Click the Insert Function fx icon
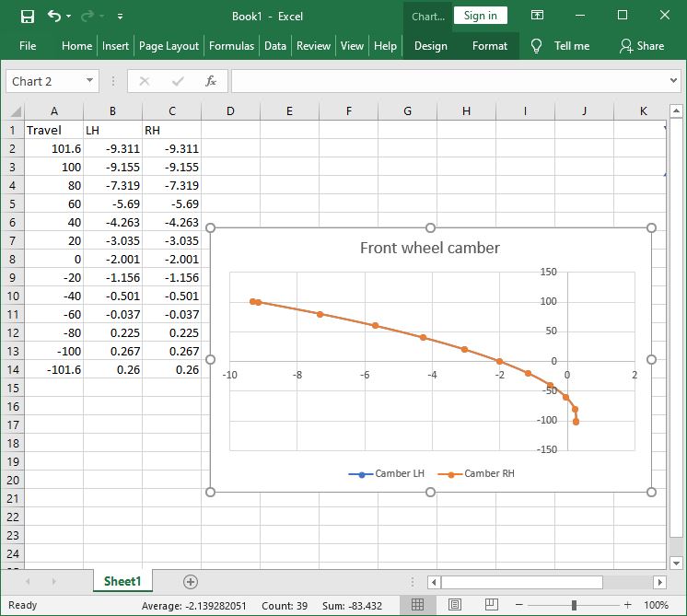Screen dimensions: 687x616 (x=210, y=81)
